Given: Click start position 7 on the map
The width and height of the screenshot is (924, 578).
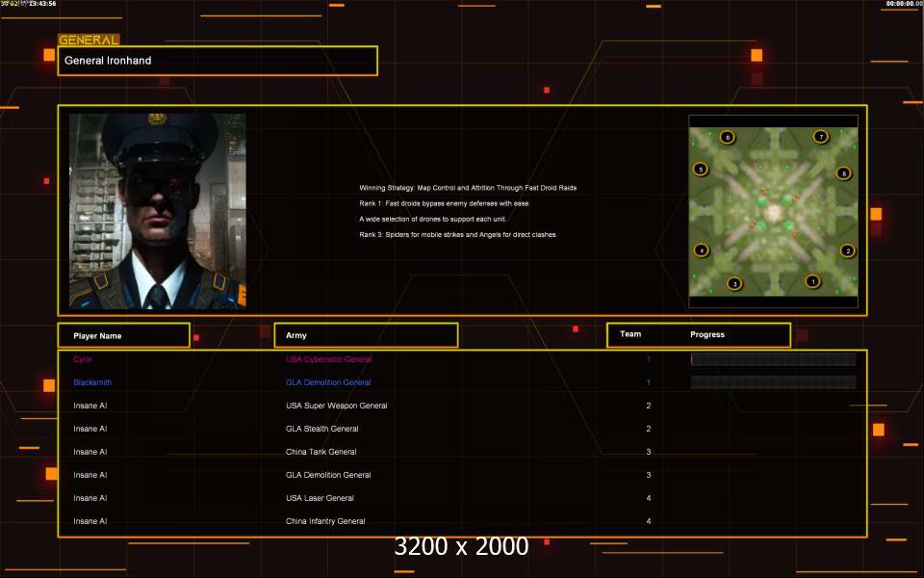Looking at the screenshot, I should point(820,137).
